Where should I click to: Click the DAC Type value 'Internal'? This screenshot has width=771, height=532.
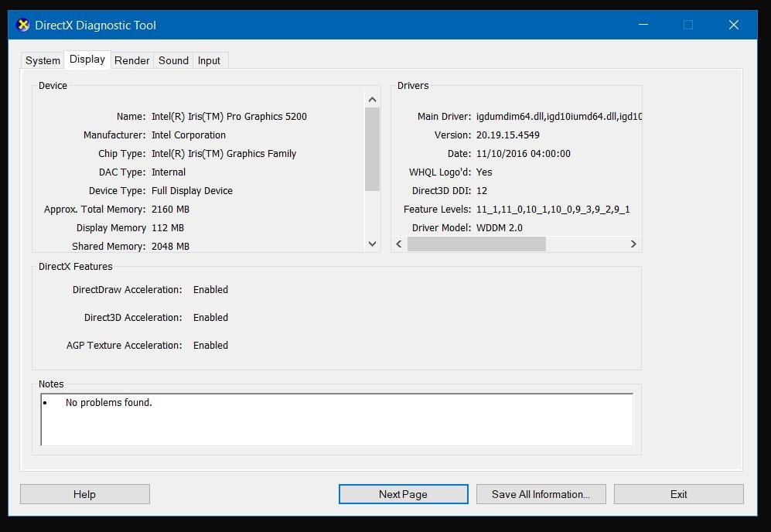[168, 172]
